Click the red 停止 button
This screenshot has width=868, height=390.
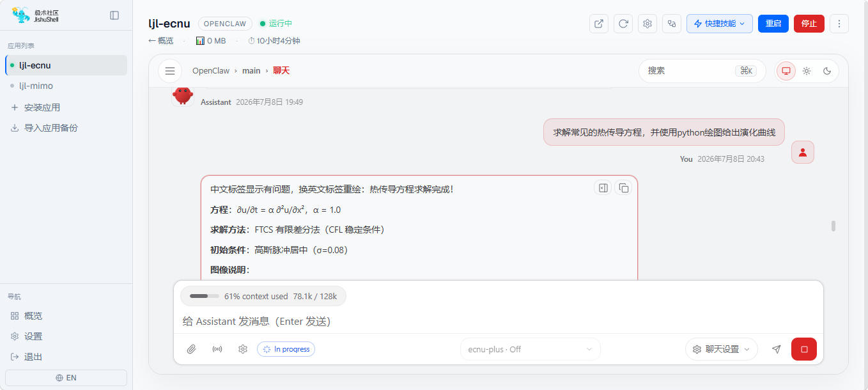pos(809,24)
